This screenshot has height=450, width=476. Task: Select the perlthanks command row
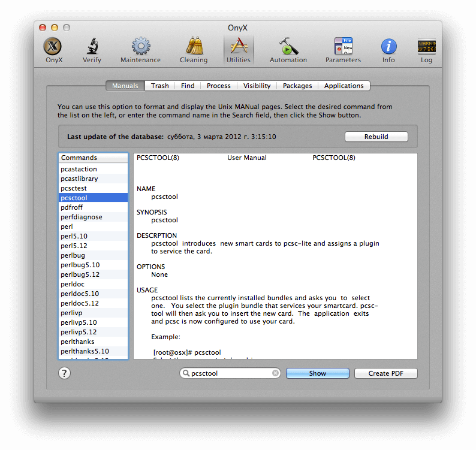tap(93, 342)
